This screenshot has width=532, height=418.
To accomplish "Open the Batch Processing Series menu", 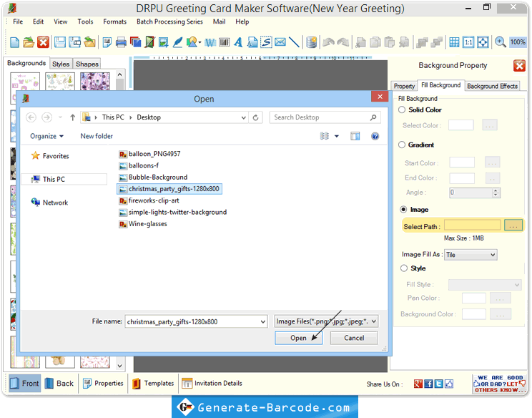I will 169,21.
